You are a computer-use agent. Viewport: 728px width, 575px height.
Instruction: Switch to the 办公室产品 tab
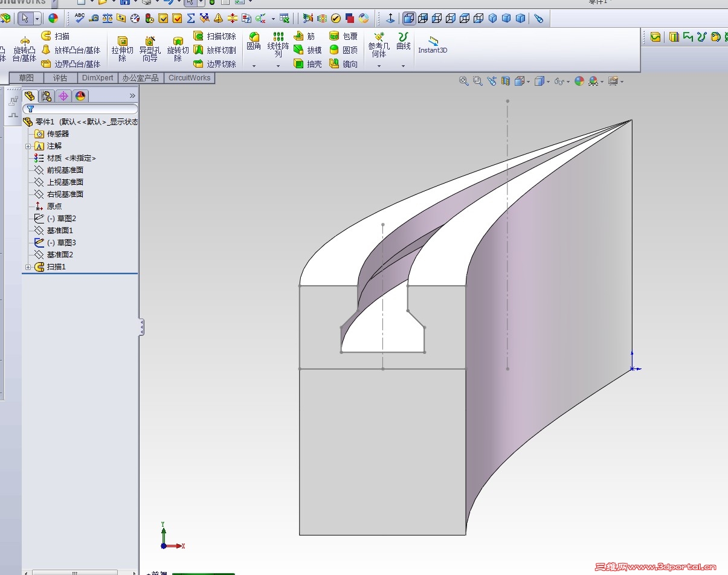pyautogui.click(x=140, y=78)
